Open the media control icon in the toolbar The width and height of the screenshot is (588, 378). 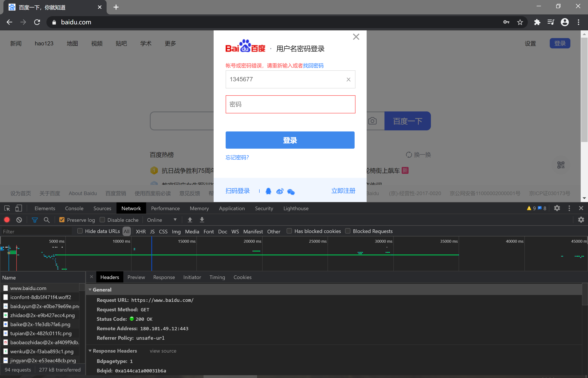(551, 22)
